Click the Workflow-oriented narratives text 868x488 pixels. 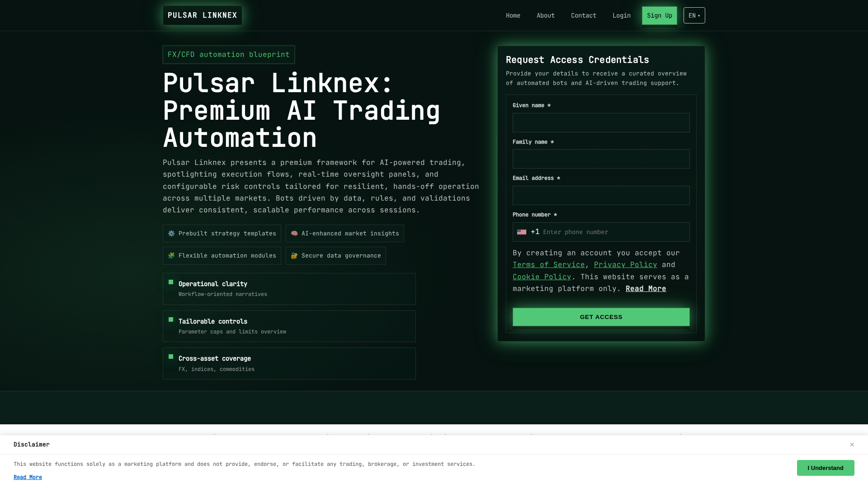pyautogui.click(x=223, y=294)
